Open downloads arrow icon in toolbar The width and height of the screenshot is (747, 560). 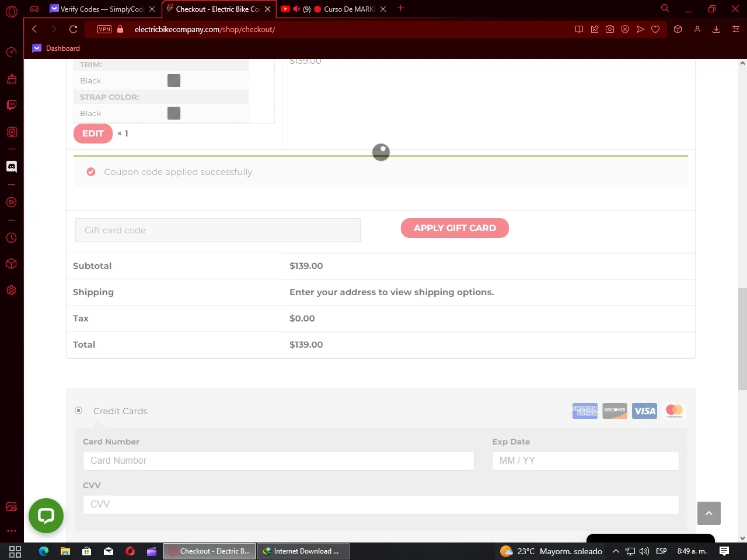716,29
